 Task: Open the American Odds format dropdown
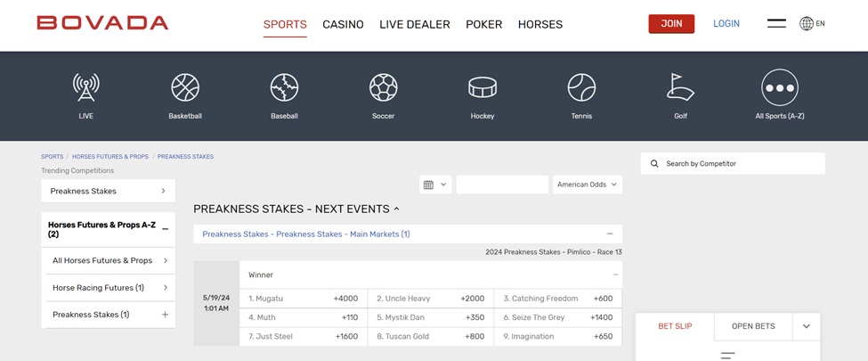(x=587, y=185)
